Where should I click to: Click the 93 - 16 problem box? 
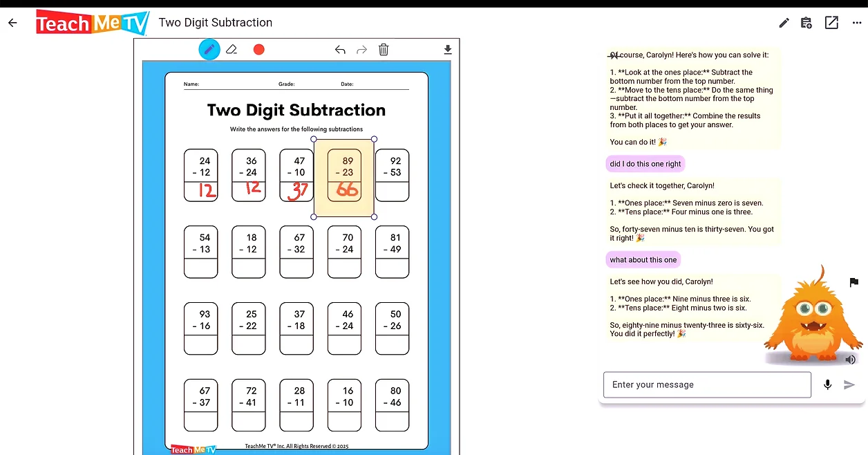coord(200,328)
